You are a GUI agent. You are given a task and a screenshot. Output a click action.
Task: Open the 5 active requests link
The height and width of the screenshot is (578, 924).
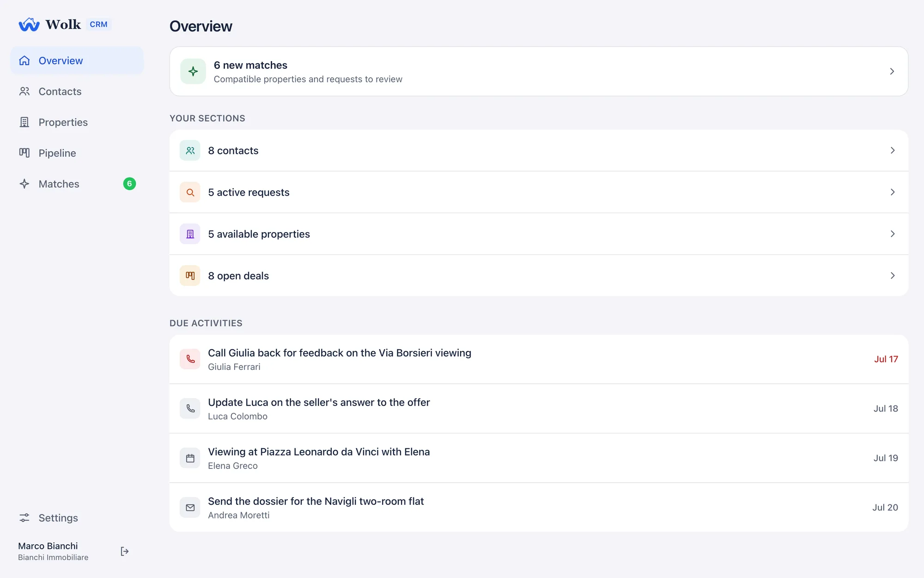click(539, 192)
